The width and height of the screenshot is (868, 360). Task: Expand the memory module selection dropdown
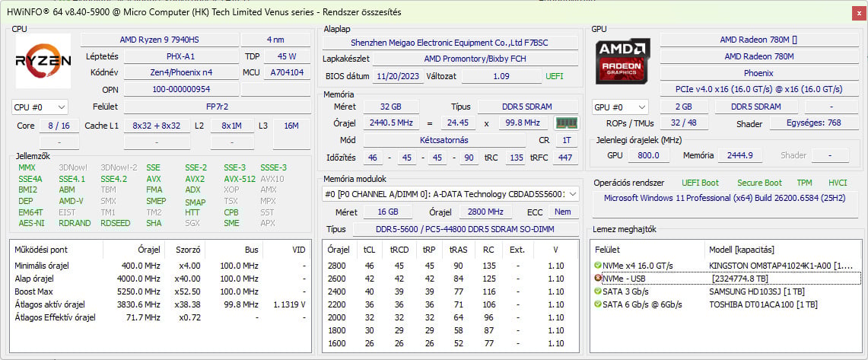(573, 194)
